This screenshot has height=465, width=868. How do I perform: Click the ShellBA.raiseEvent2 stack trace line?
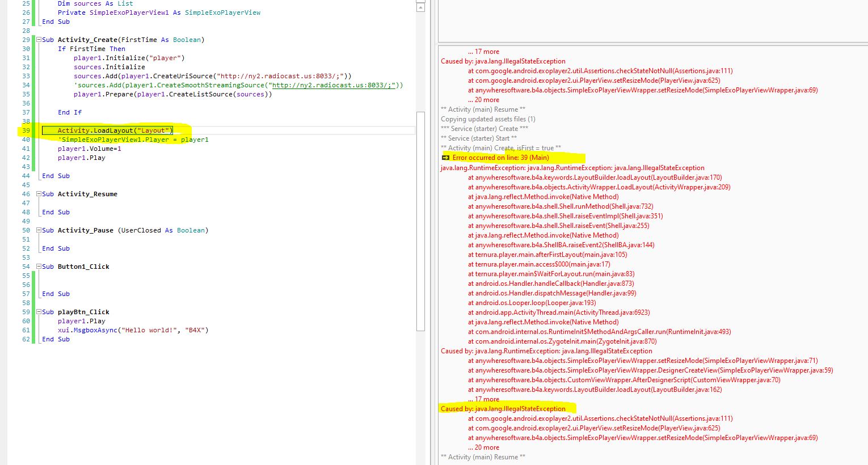(x=561, y=245)
